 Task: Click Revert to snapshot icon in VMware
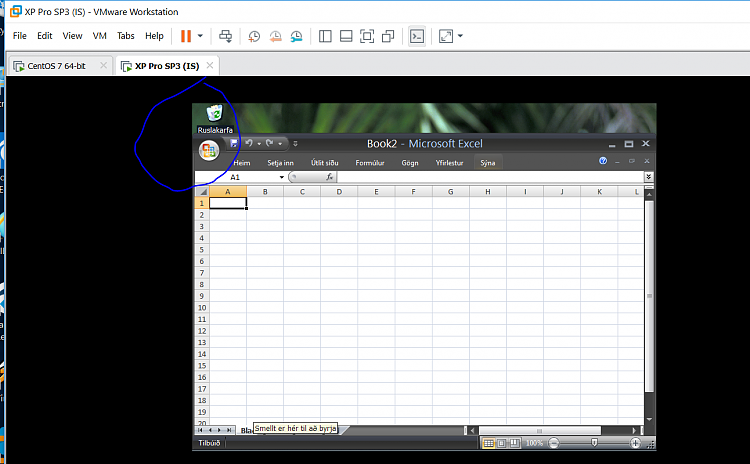275,36
